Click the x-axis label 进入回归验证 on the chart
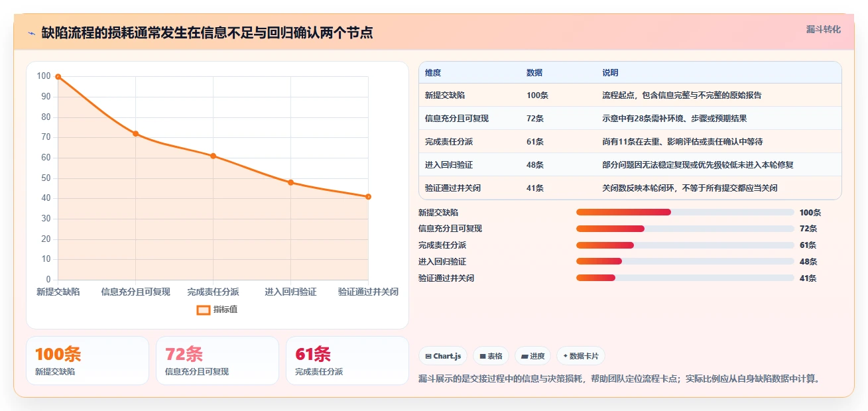Screen dimensions: 868x411 coord(290,292)
